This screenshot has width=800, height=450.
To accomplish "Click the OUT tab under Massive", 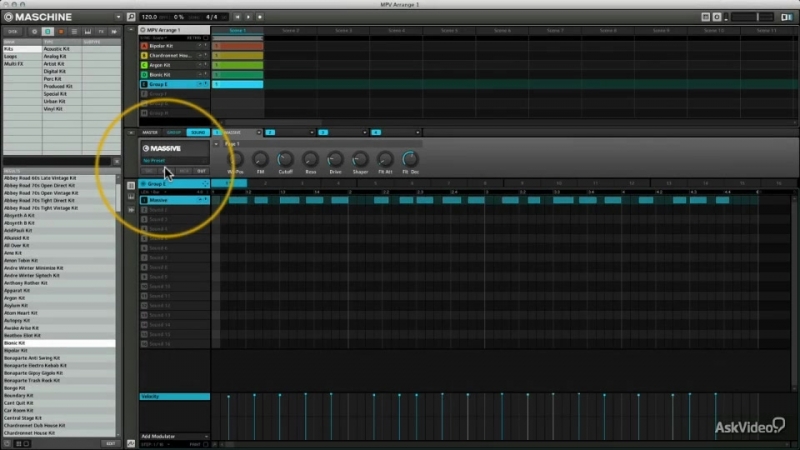I will click(202, 171).
